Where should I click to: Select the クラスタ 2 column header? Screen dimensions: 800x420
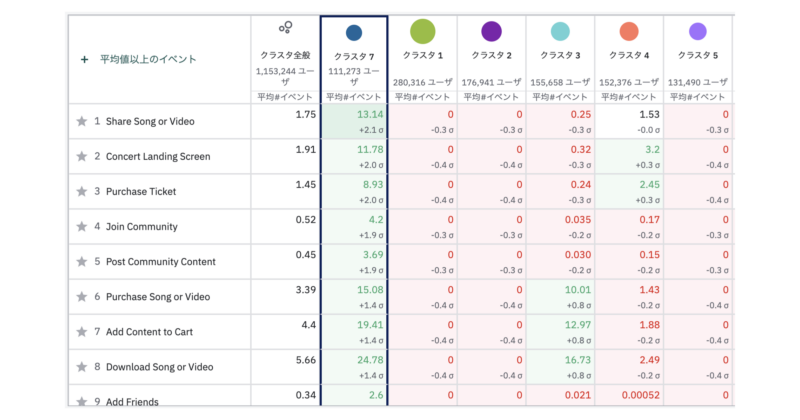click(x=491, y=54)
